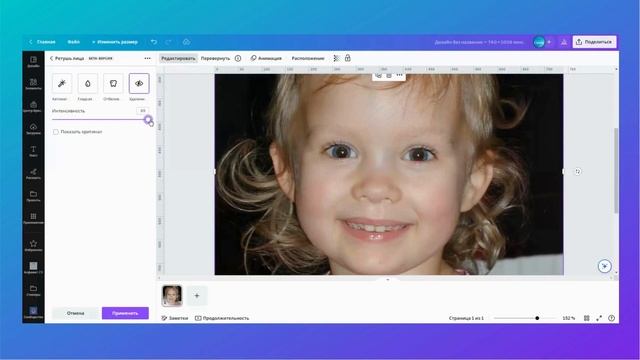Open the analytics chart icon in header
This screenshot has width=640, height=360.
point(564,42)
